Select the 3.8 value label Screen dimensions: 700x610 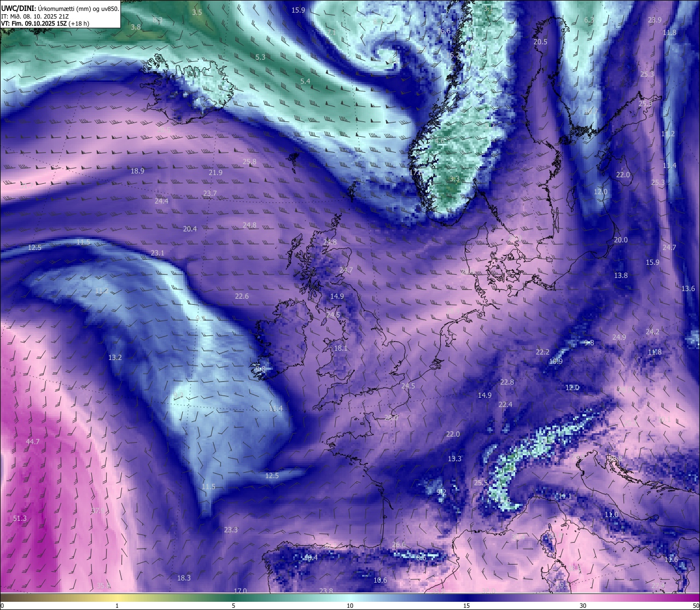pos(136,27)
